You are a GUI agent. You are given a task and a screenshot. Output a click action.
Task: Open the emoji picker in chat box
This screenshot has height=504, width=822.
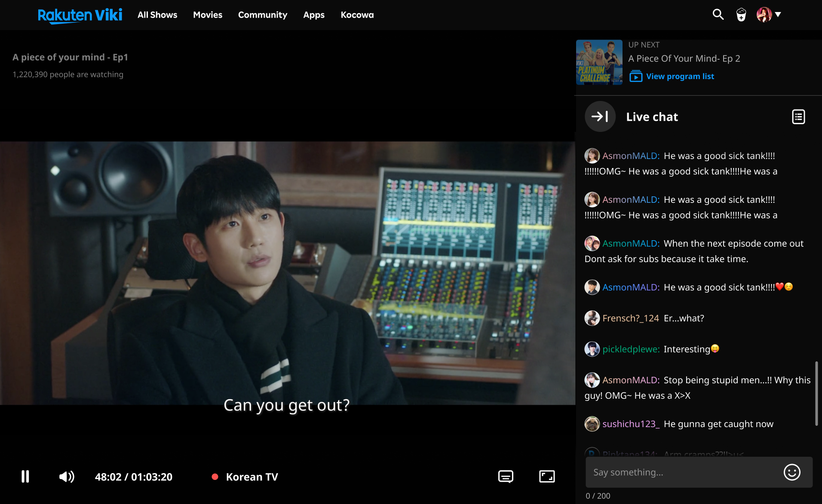tap(791, 472)
